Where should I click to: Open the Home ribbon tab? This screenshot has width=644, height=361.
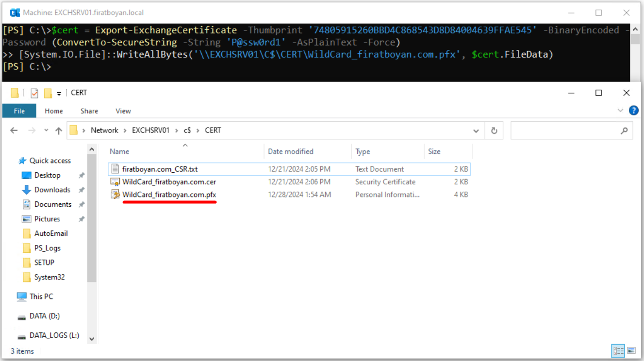pos(54,111)
